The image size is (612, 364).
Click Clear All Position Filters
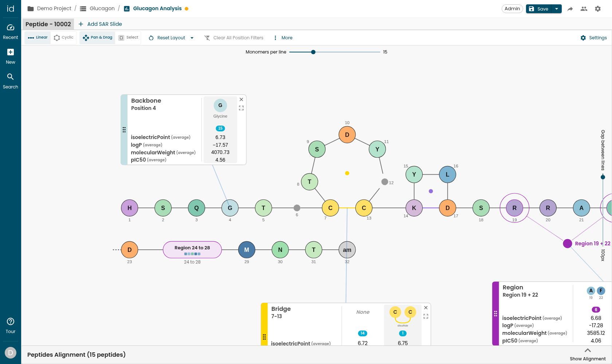(234, 38)
